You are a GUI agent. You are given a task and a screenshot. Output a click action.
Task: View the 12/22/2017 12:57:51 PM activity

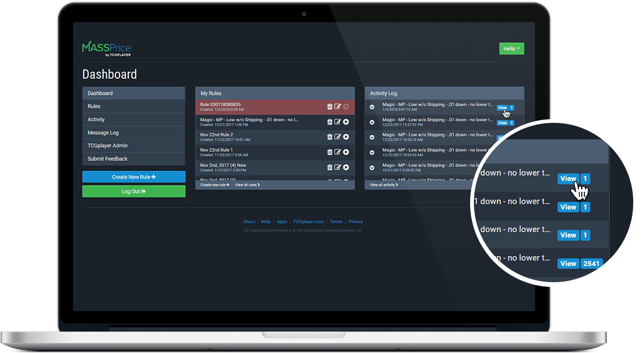502,123
